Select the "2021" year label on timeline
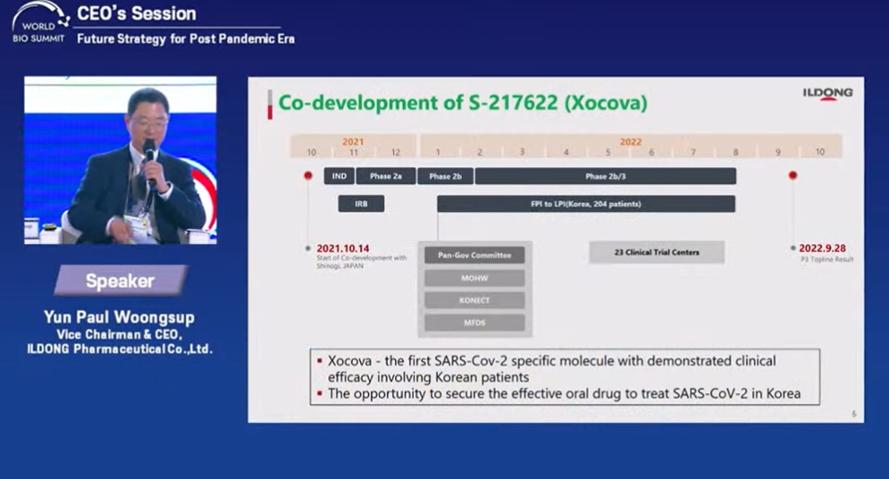This screenshot has width=889, height=479. tap(353, 142)
